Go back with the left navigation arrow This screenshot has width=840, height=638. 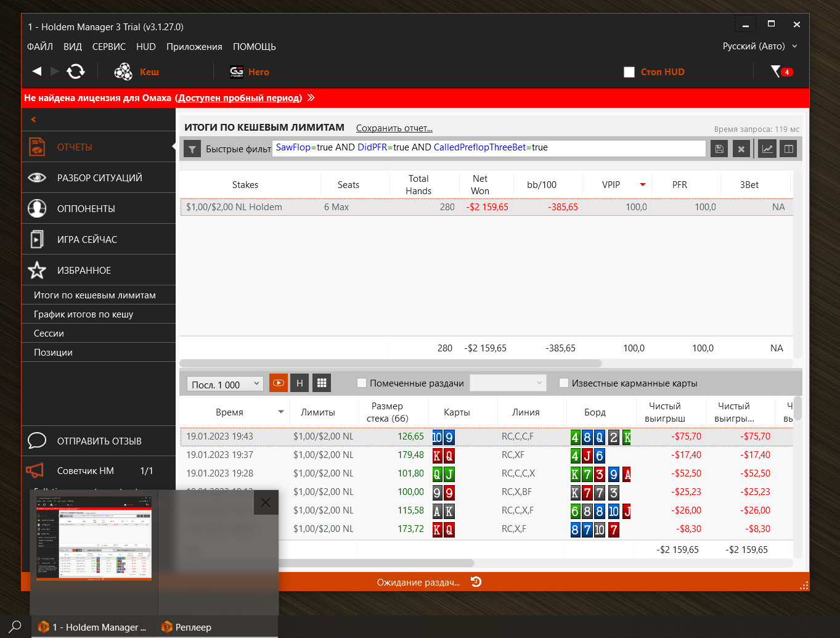[x=37, y=72]
